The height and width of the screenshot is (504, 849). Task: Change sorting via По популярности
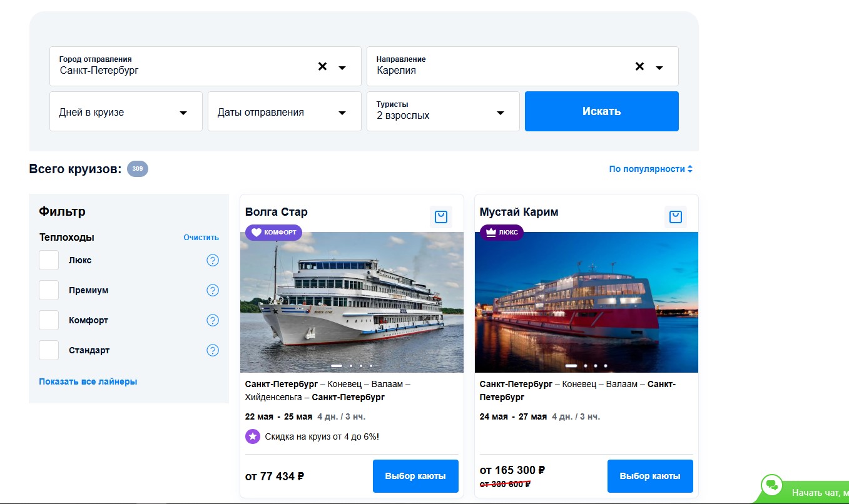point(651,169)
